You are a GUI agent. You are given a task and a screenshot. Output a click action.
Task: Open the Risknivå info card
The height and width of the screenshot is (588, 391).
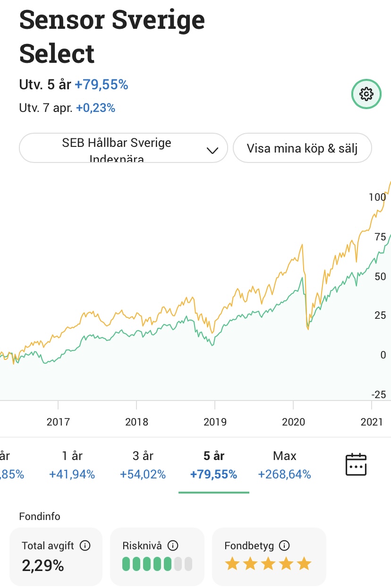[x=157, y=557]
